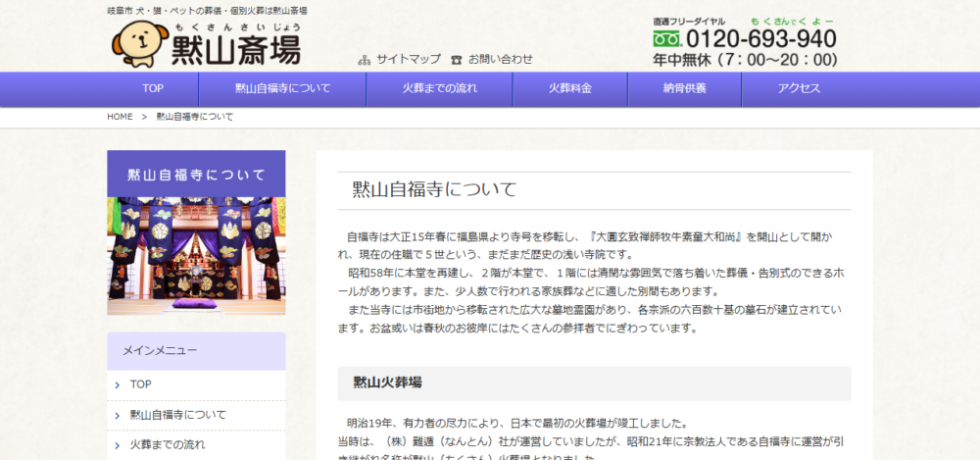Click the 直通フリーダイヤル label
The image size is (980, 460).
689,22
